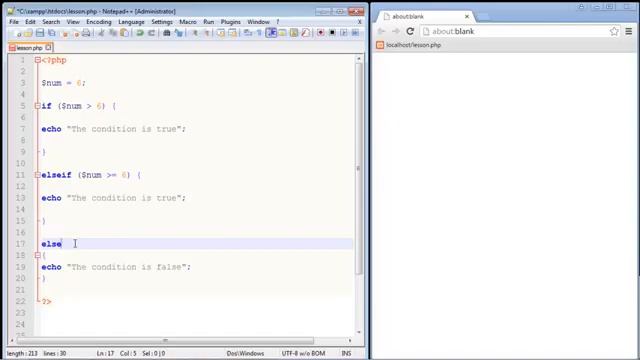Click the Synchronize Vertical Scrolling icon
This screenshot has width=640, height=360.
pyautogui.click(x=221, y=33)
